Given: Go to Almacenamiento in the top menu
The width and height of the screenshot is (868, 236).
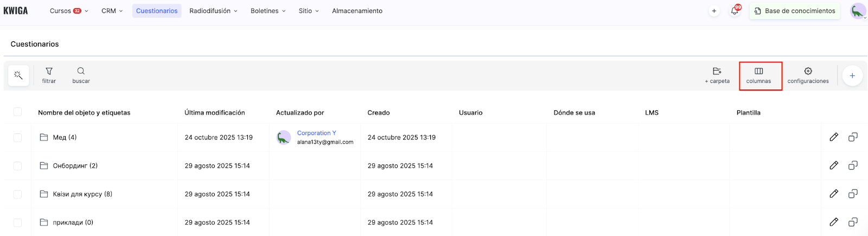Looking at the screenshot, I should 357,11.
